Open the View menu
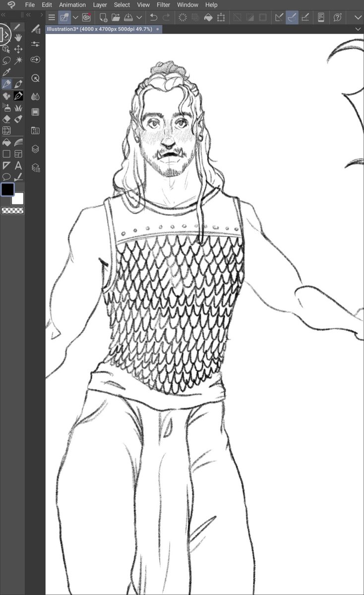Viewport: 364px width, 595px height. click(x=143, y=5)
